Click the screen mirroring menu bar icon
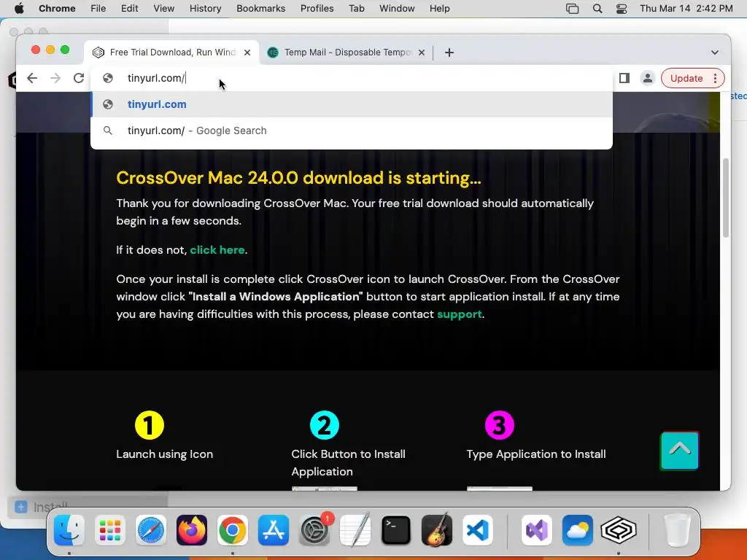Screen dimensions: 747x560 [572, 9]
